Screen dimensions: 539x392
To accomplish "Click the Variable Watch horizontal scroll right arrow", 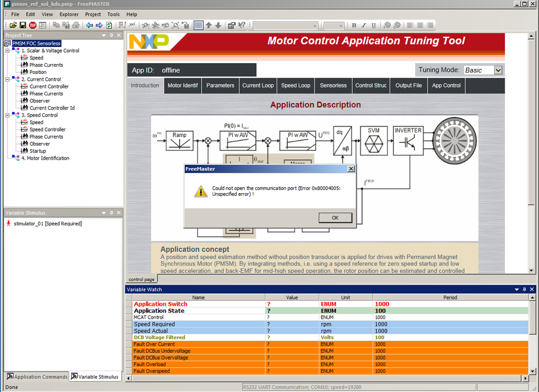I will tap(525, 379).
